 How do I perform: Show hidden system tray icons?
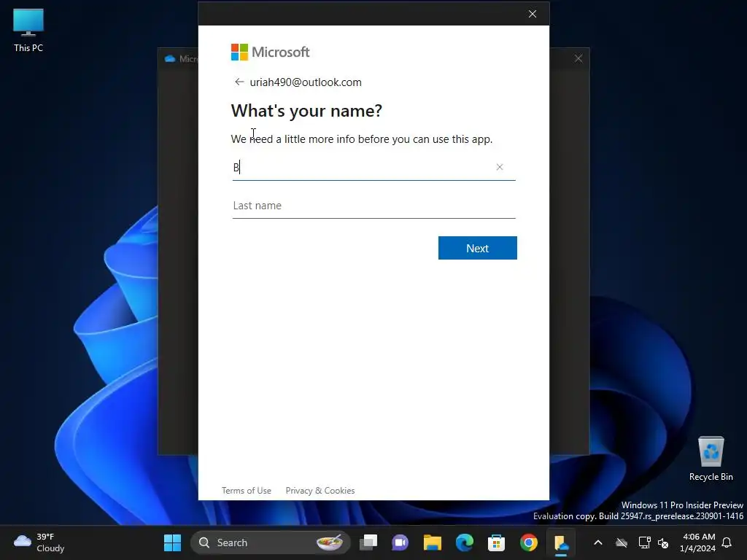tap(598, 542)
